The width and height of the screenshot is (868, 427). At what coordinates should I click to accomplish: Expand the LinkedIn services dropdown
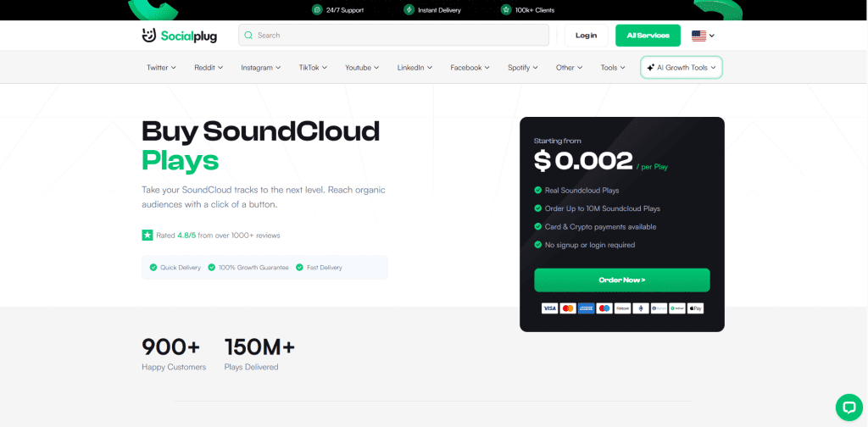415,68
